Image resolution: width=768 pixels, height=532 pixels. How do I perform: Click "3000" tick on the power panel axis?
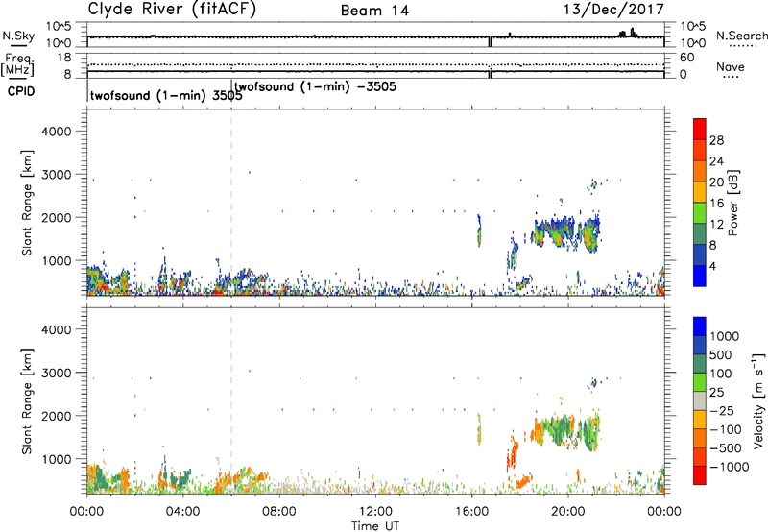[57, 175]
